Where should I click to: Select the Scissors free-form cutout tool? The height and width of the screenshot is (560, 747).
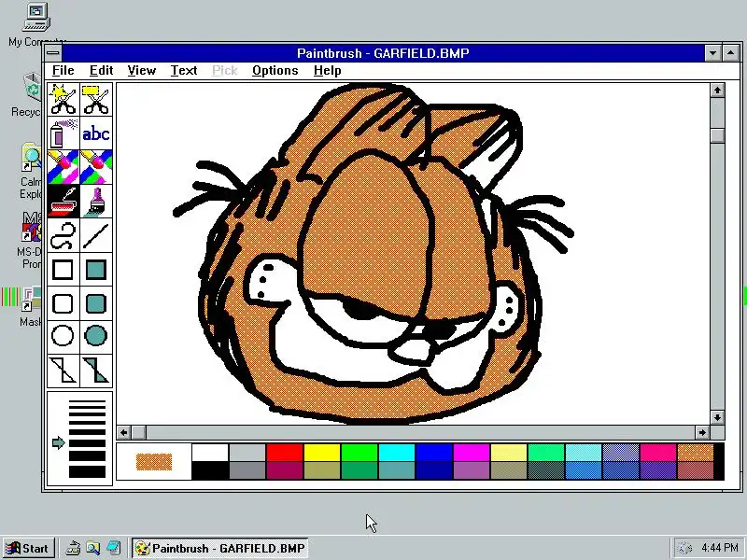(63, 100)
